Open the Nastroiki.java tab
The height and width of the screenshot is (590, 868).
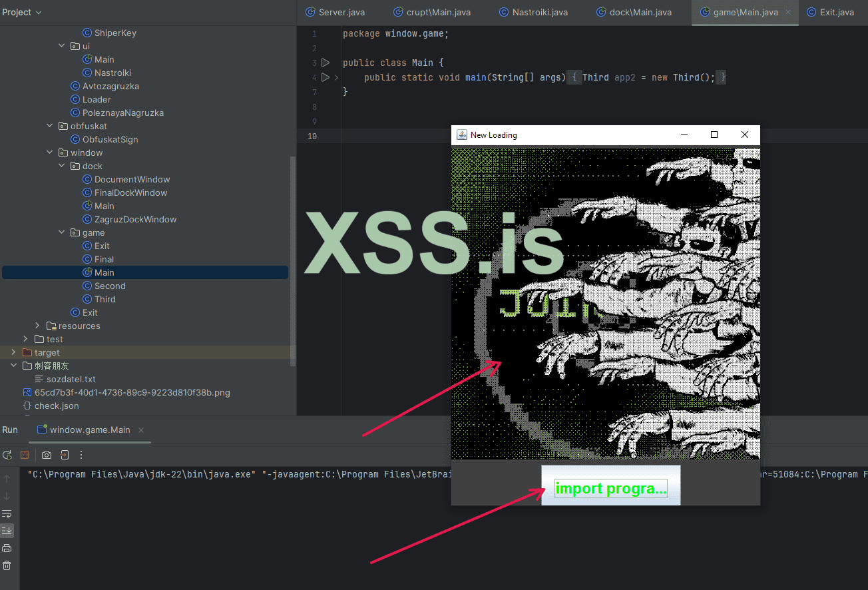click(533, 12)
